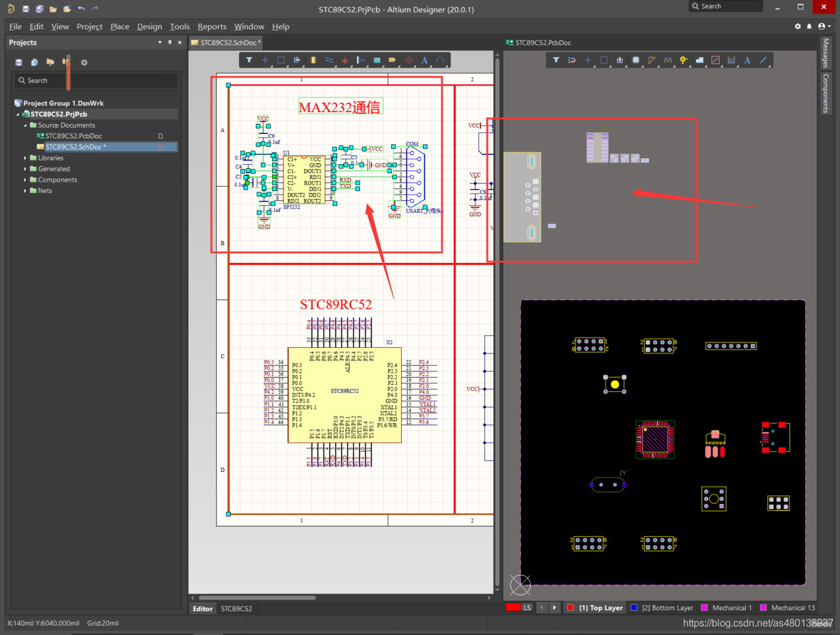Click the schematic place port icon
This screenshot has height=635, width=840.
pos(392,60)
